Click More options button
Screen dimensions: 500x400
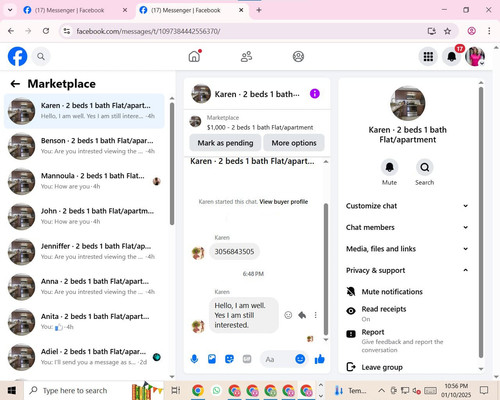(x=294, y=143)
